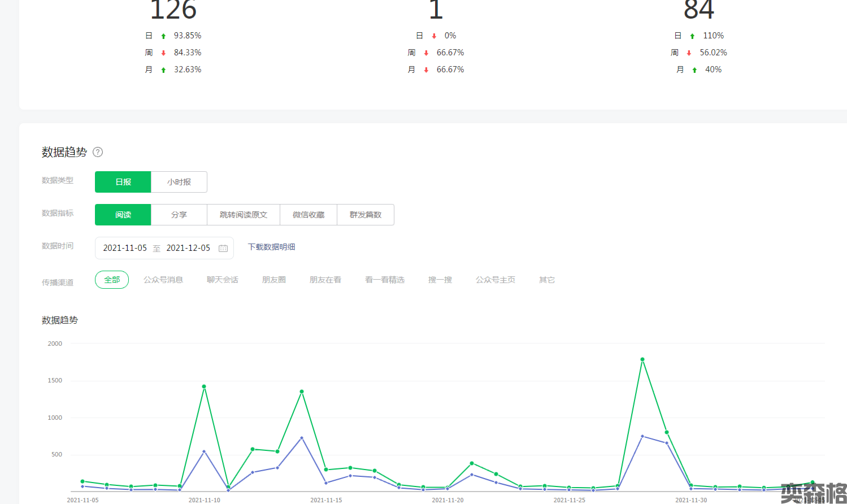This screenshot has height=504, width=847.
Task: Select the 阅读 metric tab
Action: pyautogui.click(x=123, y=215)
